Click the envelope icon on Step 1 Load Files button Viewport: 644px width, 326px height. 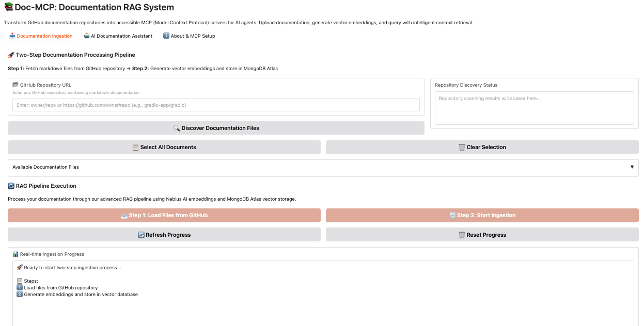click(x=125, y=215)
